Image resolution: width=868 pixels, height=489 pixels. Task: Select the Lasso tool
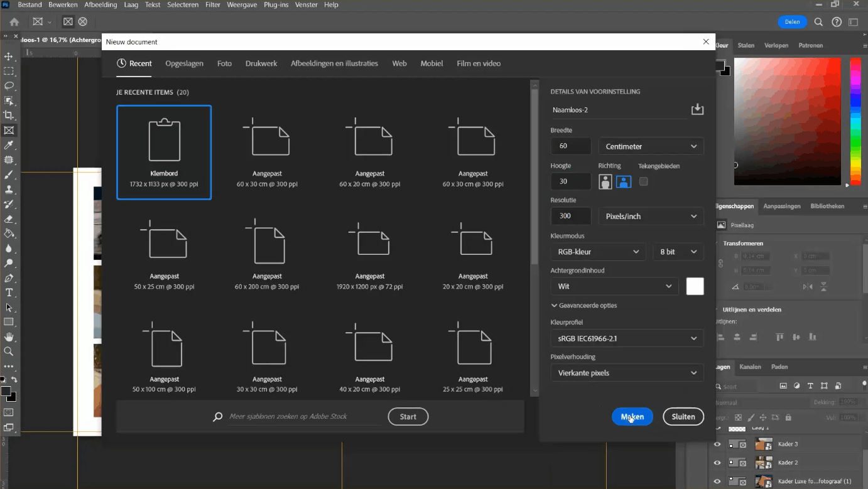[x=9, y=86]
